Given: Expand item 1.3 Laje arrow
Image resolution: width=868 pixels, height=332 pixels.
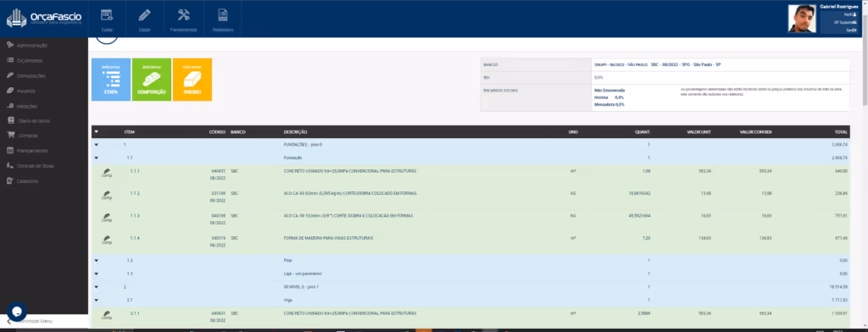Looking at the screenshot, I should coord(97,274).
